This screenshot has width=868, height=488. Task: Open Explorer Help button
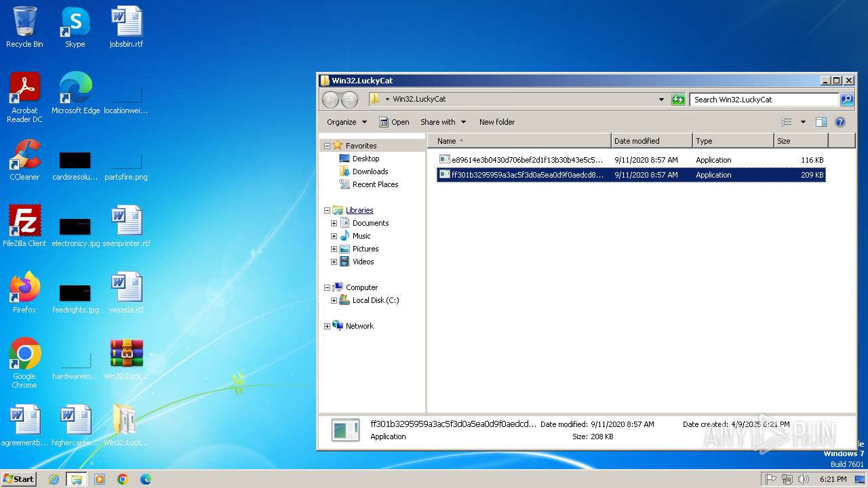point(840,122)
